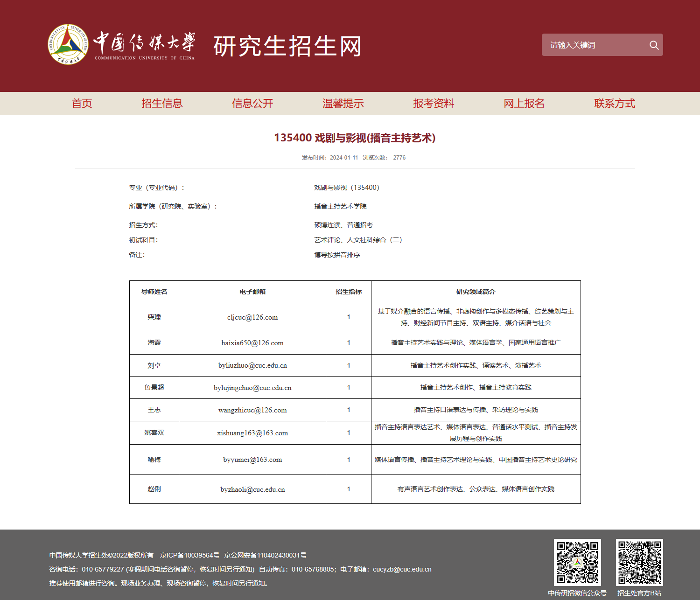The height and width of the screenshot is (600, 700).
Task: Click 刘卓's research field description
Action: (x=476, y=365)
